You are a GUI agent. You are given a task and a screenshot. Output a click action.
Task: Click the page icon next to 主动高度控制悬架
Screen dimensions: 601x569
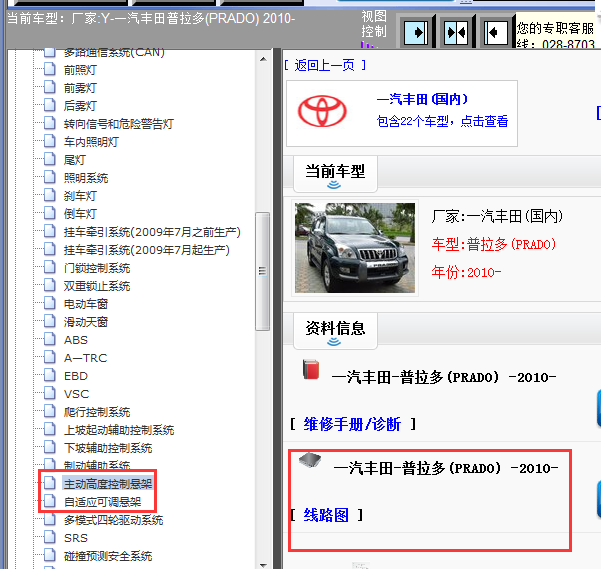[x=49, y=484]
